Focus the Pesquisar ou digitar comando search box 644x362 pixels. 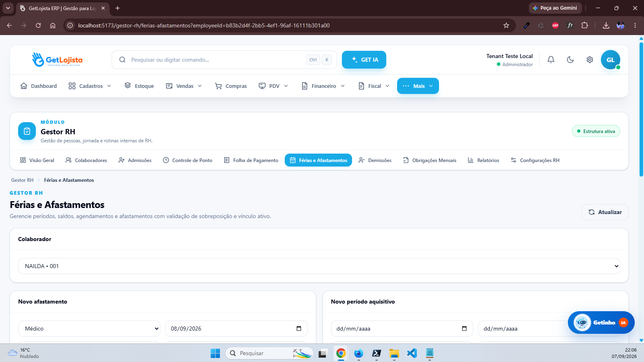224,60
